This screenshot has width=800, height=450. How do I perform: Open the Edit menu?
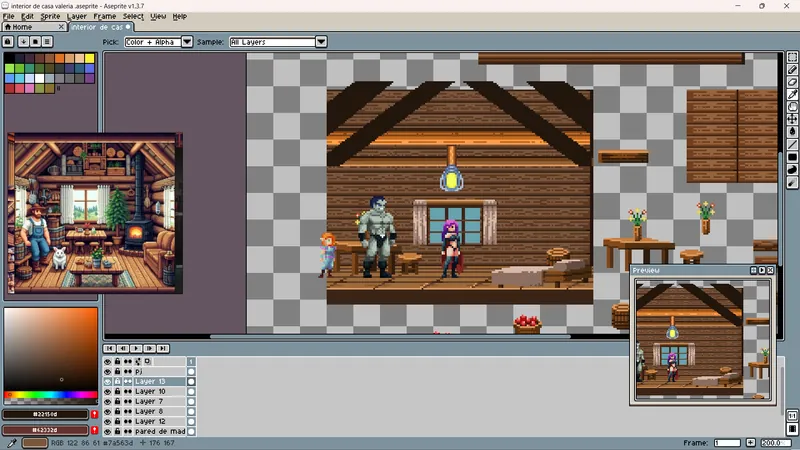pos(27,16)
